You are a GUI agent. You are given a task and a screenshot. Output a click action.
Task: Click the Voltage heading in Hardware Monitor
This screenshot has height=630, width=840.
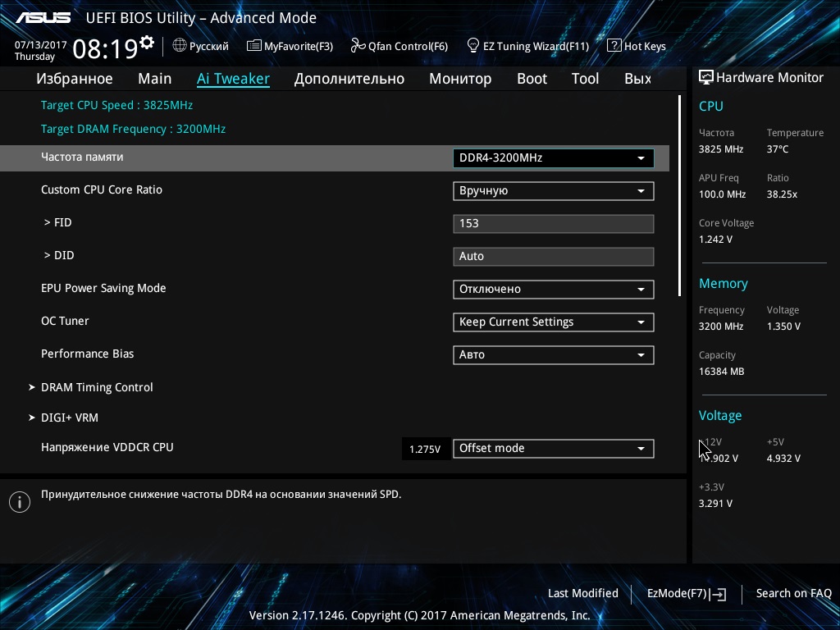[x=720, y=416]
